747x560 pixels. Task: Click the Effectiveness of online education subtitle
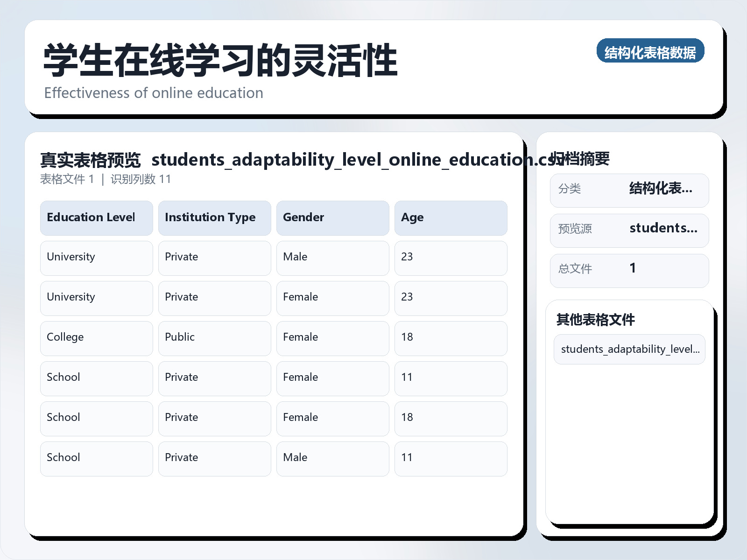point(154,93)
